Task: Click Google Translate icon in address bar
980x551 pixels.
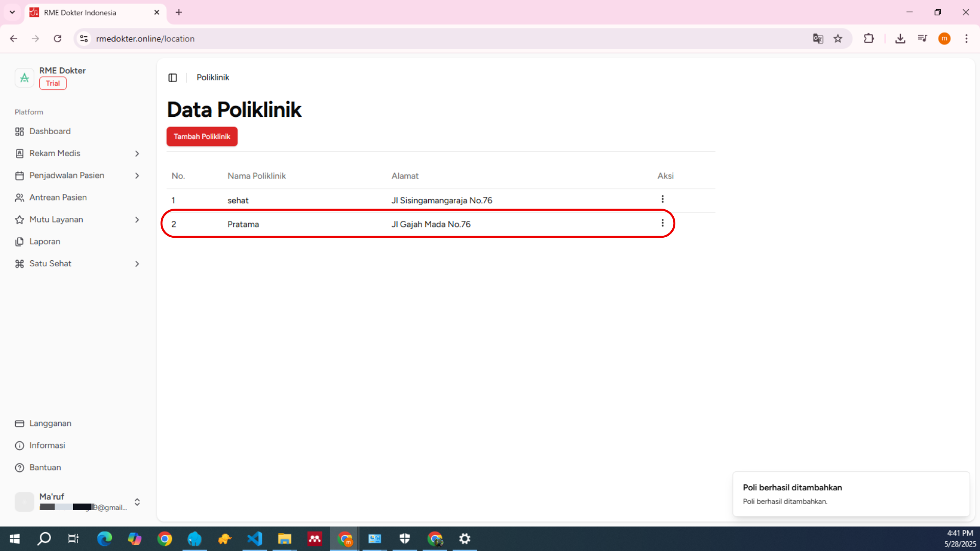Action: [x=818, y=39]
